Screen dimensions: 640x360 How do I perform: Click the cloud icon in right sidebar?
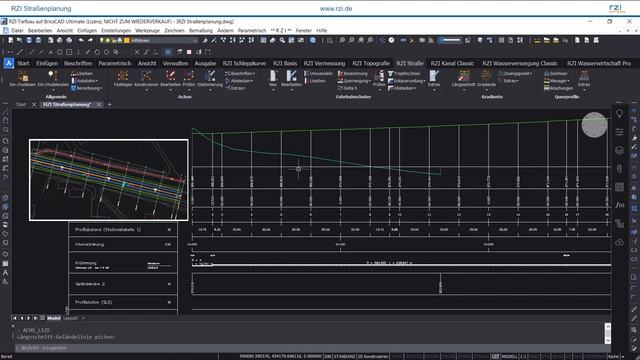tap(619, 242)
